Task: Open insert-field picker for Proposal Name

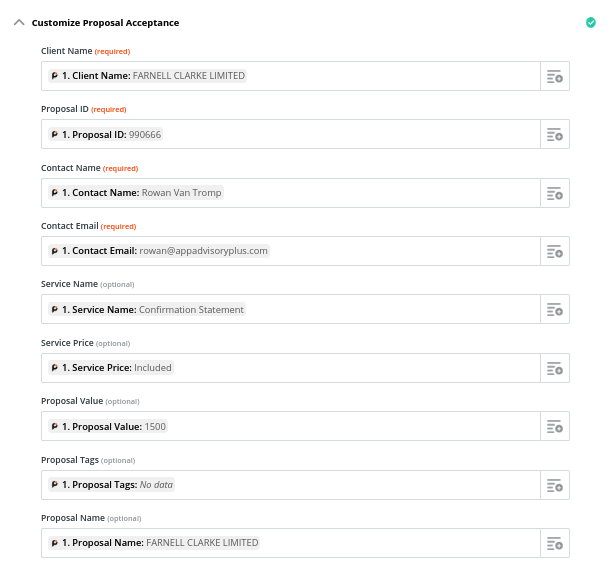Action: 555,543
